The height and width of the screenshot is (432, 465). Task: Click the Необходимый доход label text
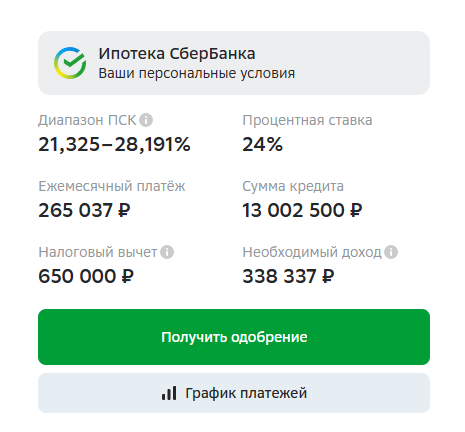312,252
